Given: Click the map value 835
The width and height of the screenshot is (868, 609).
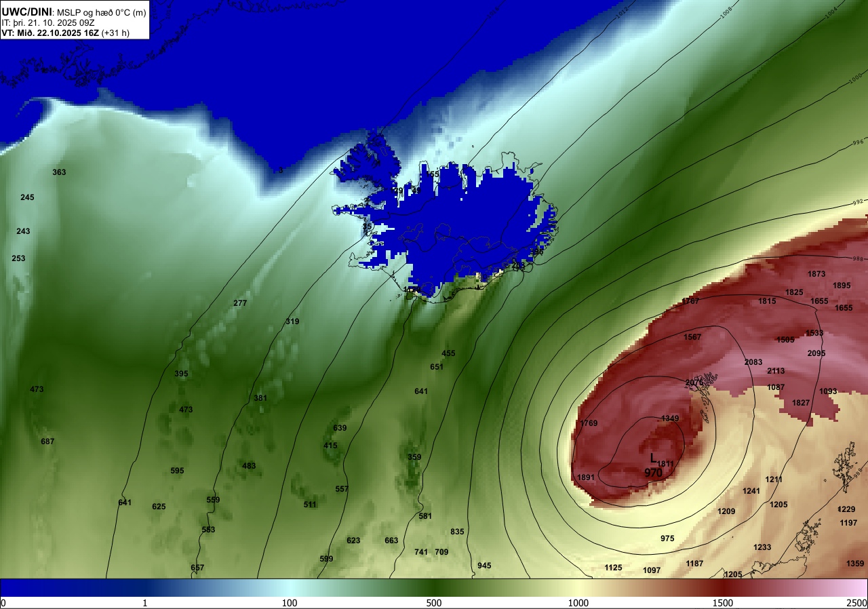Looking at the screenshot, I should (457, 532).
